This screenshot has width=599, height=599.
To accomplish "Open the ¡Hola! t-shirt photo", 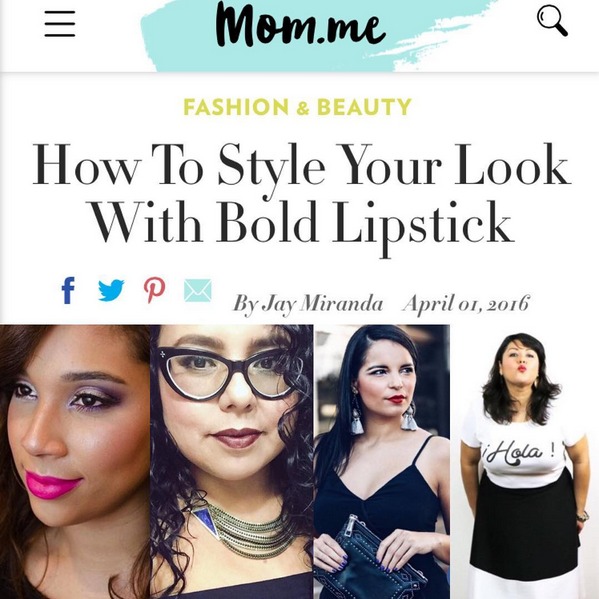I will pyautogui.click(x=525, y=461).
